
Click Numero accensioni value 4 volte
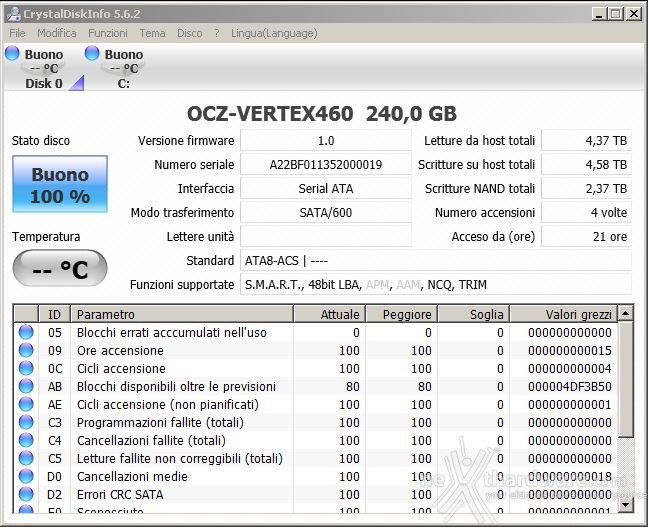586,212
